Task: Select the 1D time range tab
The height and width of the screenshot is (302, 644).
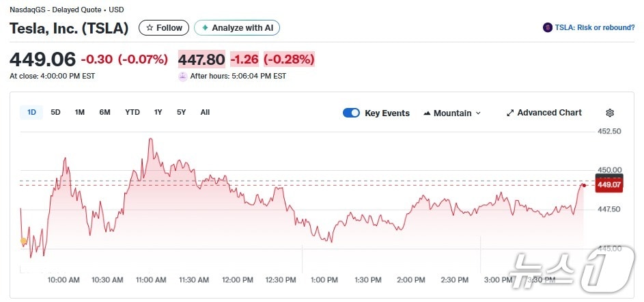Action: click(31, 112)
